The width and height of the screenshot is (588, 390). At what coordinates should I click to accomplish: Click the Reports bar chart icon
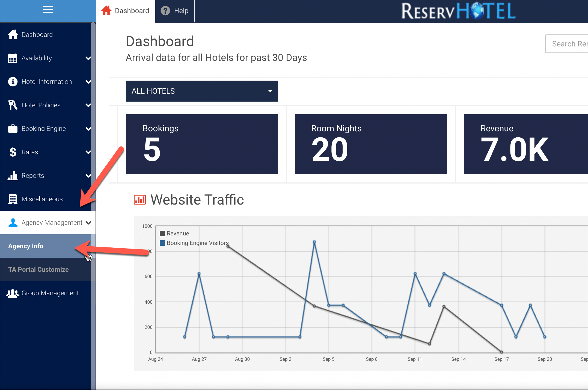point(13,176)
